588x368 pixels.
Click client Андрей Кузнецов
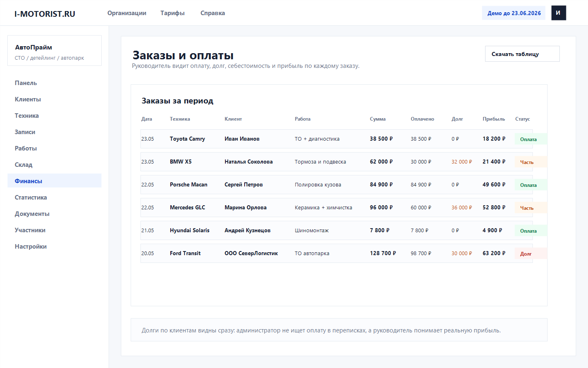[247, 230]
